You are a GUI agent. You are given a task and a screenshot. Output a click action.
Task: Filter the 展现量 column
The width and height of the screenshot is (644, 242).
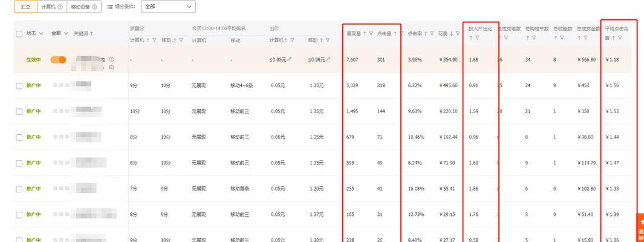[371, 34]
